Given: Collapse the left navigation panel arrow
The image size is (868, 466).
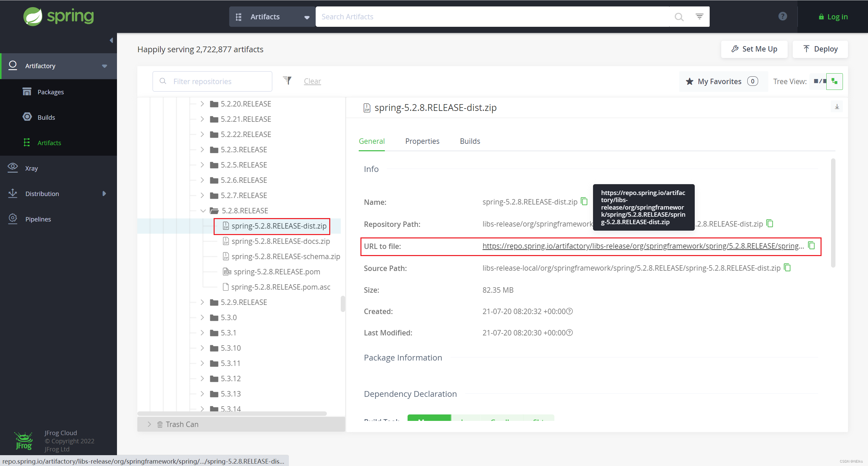Looking at the screenshot, I should [111, 40].
